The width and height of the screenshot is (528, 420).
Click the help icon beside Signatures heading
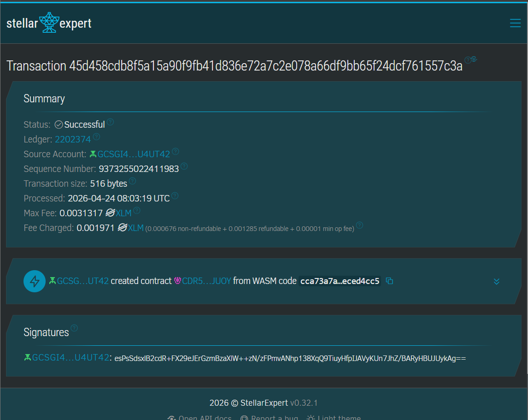point(74,328)
